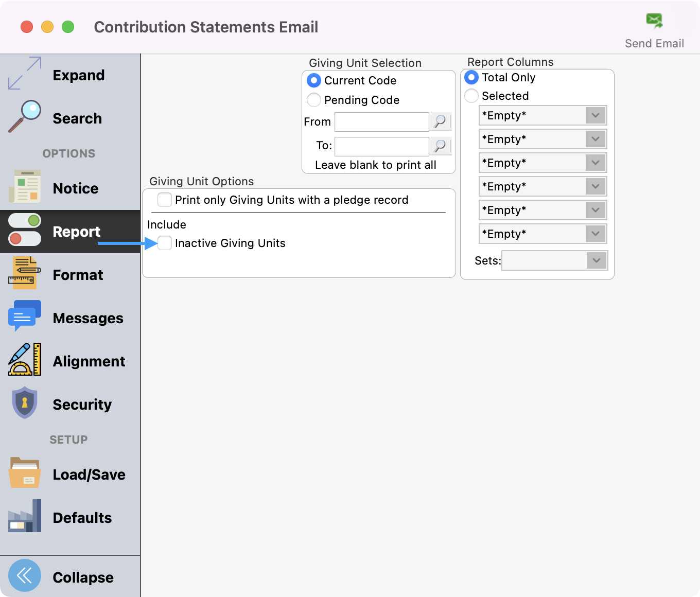Screen dimensions: 700x597
Task: Open Search using the magnifying glass icon
Action: 25,117
